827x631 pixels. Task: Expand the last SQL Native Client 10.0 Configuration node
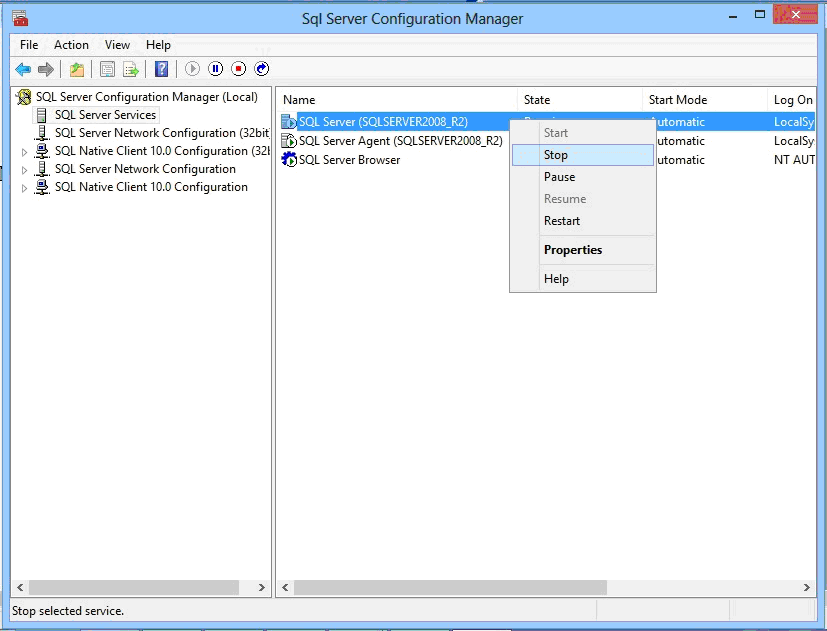pos(25,188)
